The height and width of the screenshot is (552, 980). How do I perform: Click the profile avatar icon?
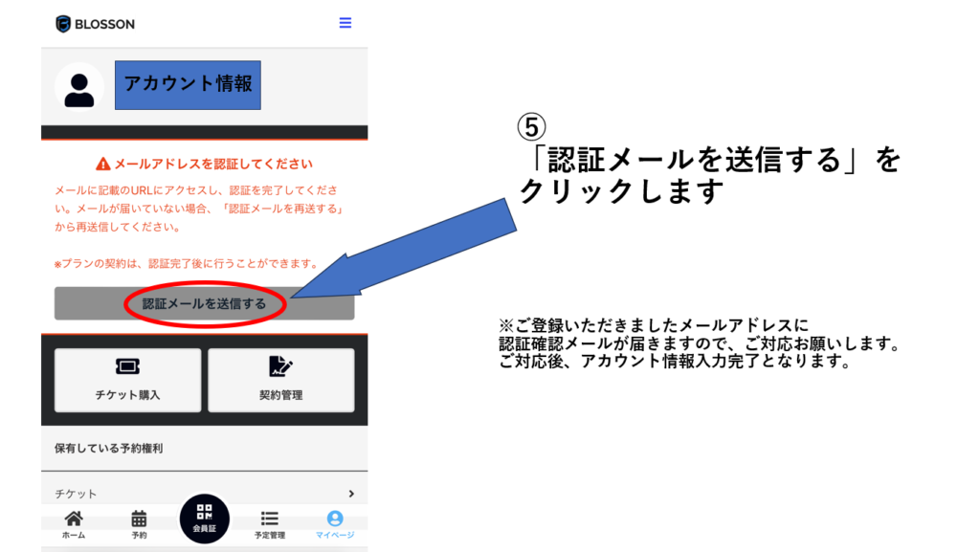coord(79,87)
